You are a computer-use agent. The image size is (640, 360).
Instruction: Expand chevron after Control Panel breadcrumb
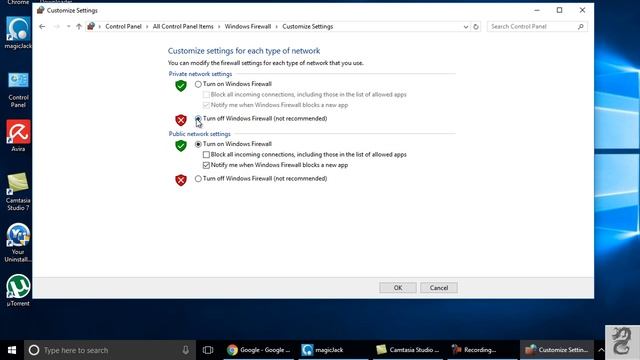[x=147, y=27]
